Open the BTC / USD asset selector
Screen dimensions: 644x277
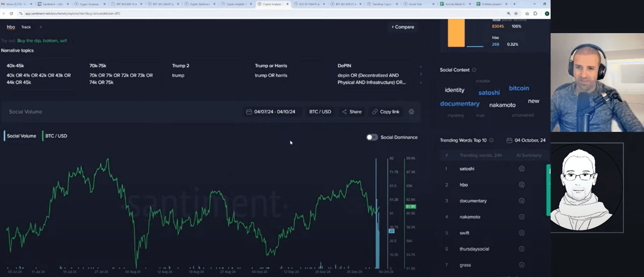pos(320,112)
